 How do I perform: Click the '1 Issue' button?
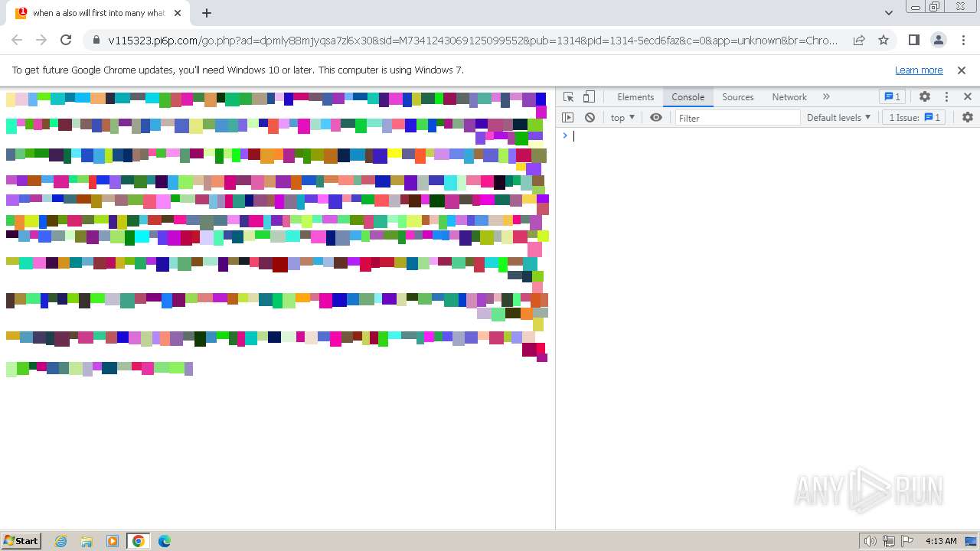914,118
